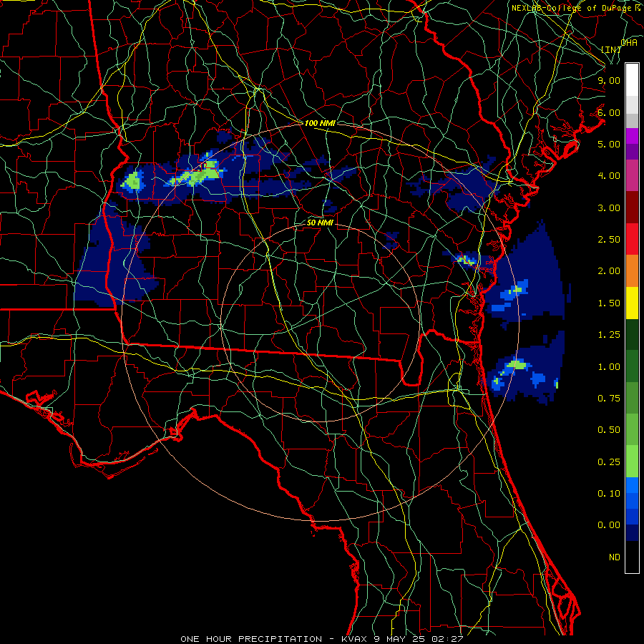
Task: Select the 0.75 legend value
Action: point(609,399)
